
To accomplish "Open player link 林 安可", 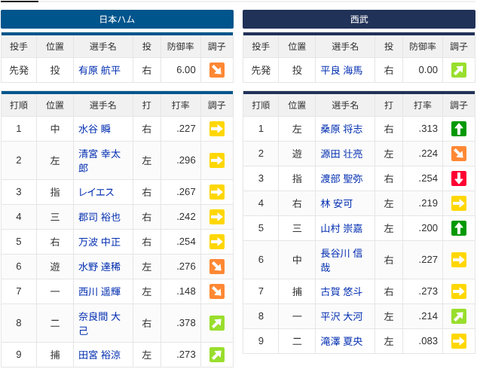I will (336, 204).
